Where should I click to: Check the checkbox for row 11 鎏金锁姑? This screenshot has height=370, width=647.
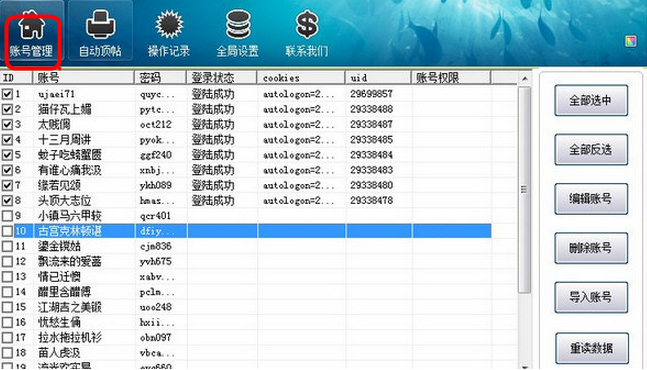click(x=7, y=246)
